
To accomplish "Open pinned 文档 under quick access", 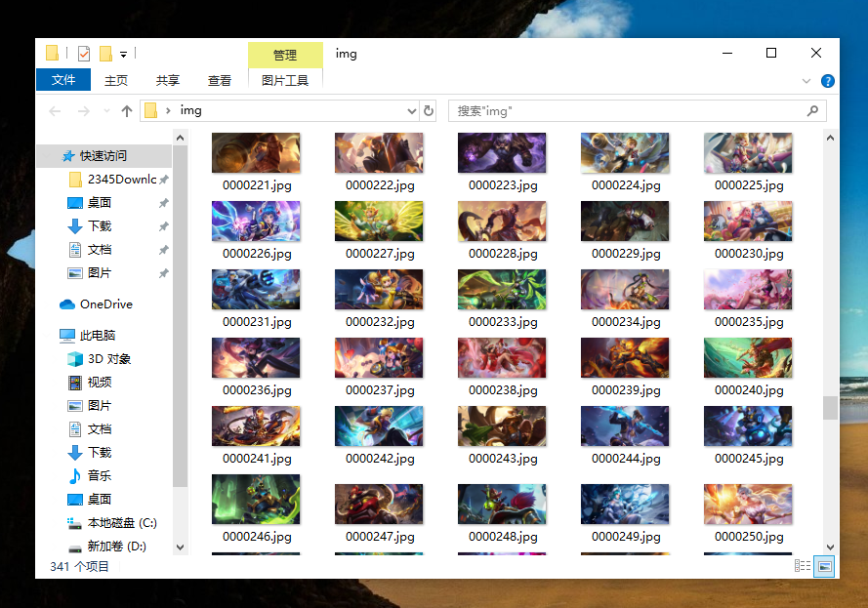I will point(100,250).
